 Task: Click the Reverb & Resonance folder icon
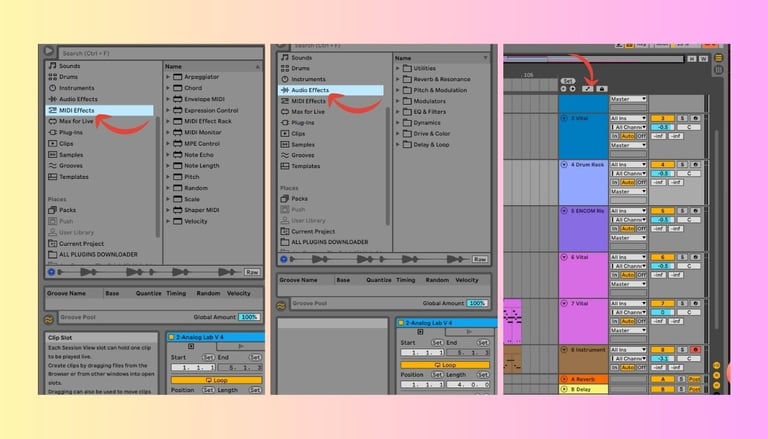[x=407, y=79]
